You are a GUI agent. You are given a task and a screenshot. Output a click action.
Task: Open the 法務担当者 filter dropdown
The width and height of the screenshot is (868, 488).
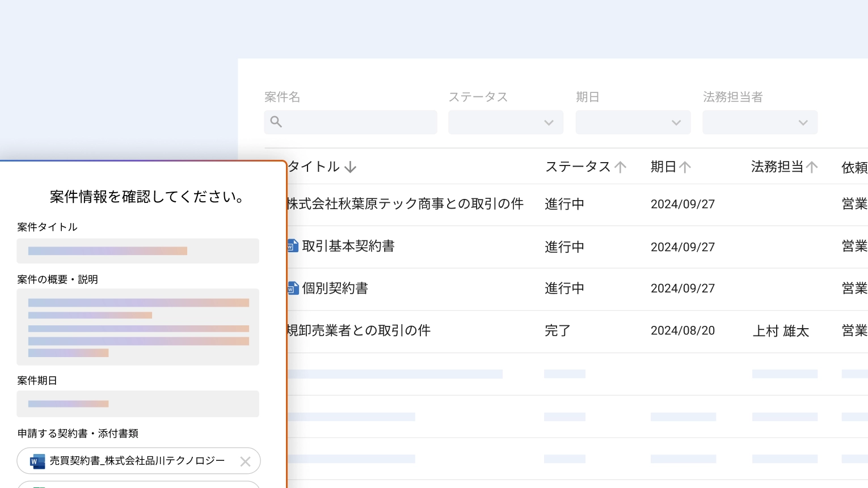(x=760, y=122)
